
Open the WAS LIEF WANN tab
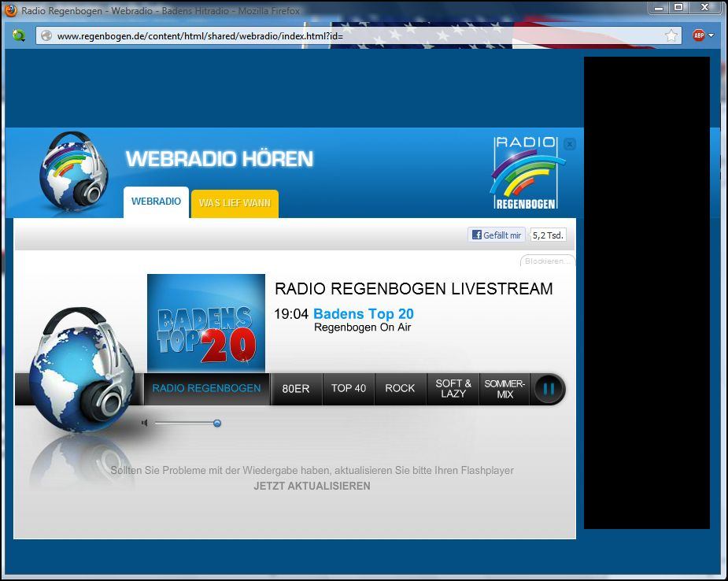[235, 203]
